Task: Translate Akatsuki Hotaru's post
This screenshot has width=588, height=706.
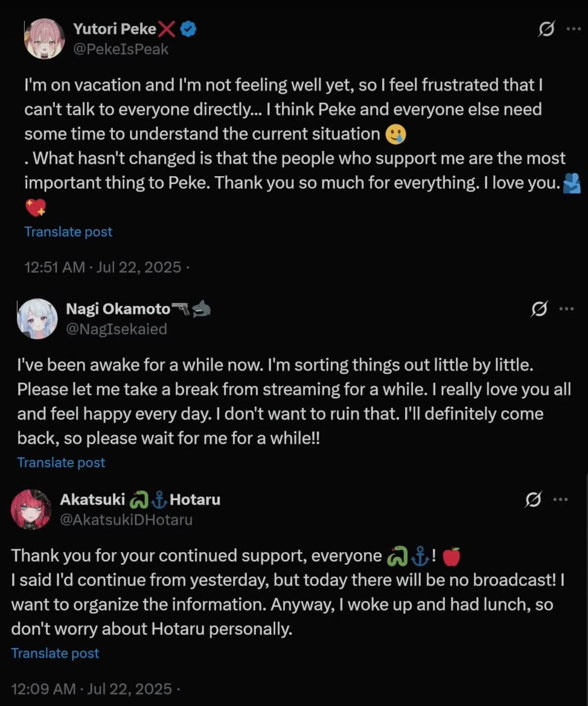Action: pos(55,653)
